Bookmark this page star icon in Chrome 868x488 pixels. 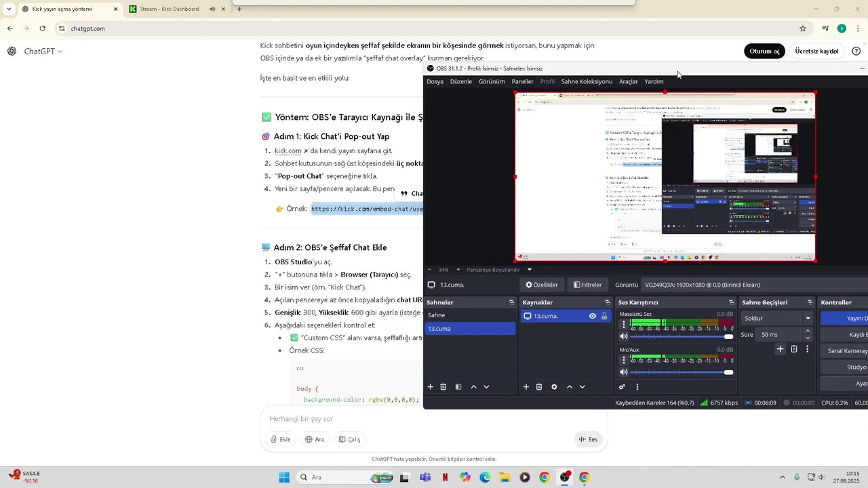pyautogui.click(x=803, y=28)
